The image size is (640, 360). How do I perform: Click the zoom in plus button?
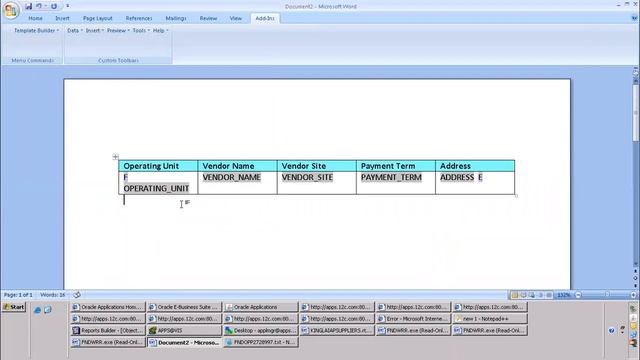click(633, 295)
